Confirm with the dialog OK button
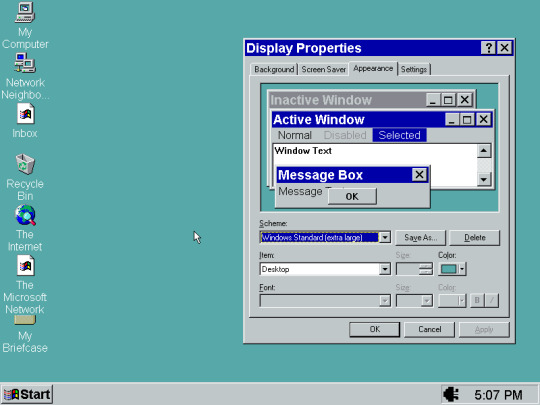Screen dimensions: 540x405 pos(374,329)
